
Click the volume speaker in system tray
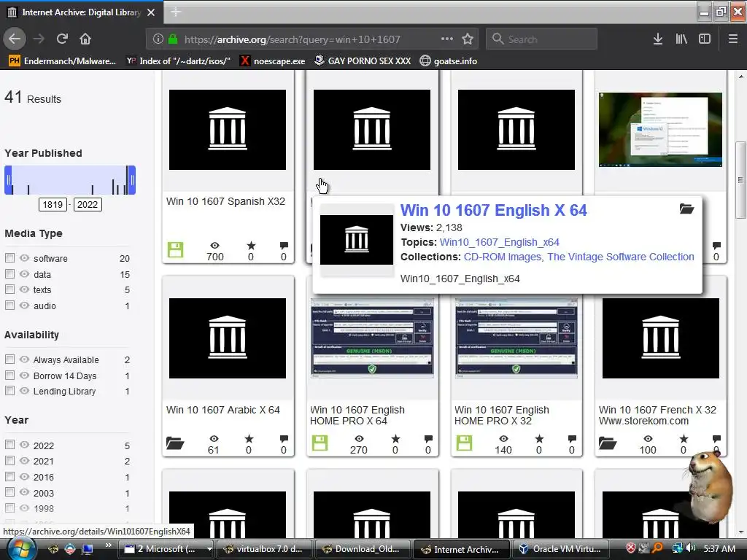pyautogui.click(x=690, y=548)
